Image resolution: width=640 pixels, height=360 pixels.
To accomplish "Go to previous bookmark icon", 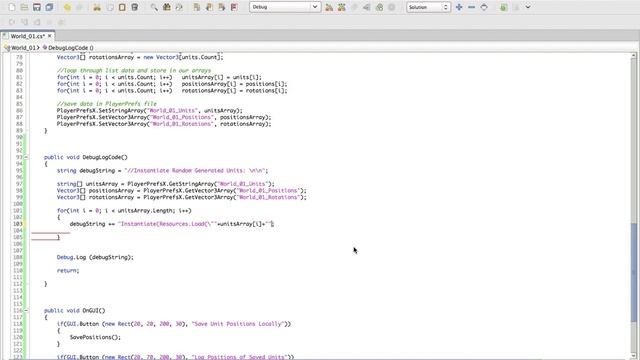I will 209,7.
